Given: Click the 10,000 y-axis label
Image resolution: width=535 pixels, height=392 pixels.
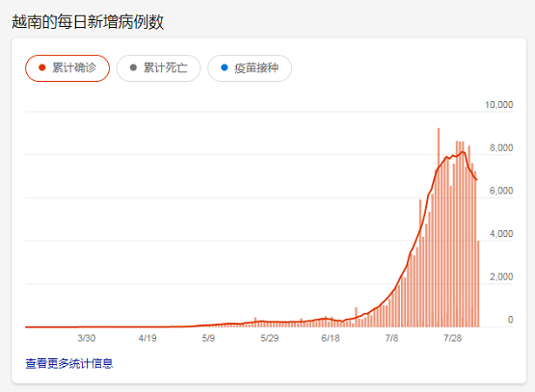Looking at the screenshot, I should pyautogui.click(x=498, y=105).
